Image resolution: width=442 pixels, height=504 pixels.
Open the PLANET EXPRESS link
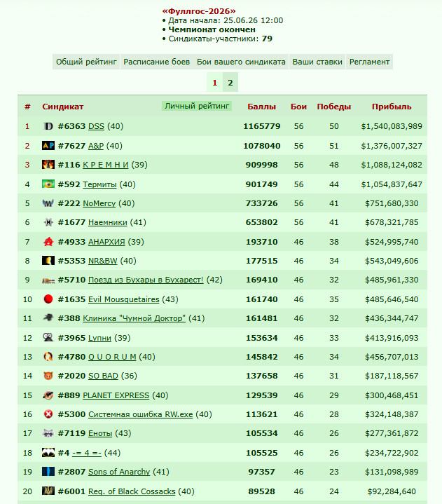tap(116, 395)
